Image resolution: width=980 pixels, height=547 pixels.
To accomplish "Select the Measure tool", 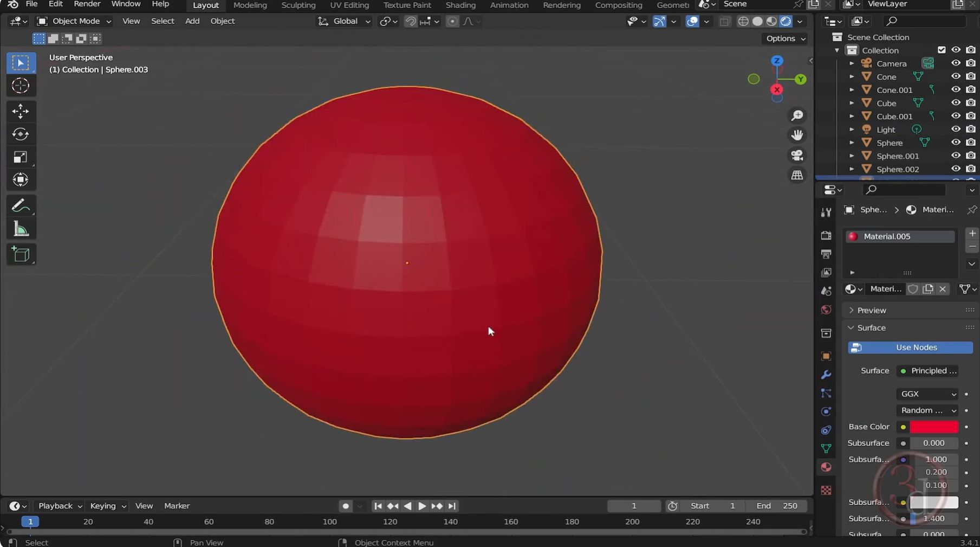I will tap(20, 228).
